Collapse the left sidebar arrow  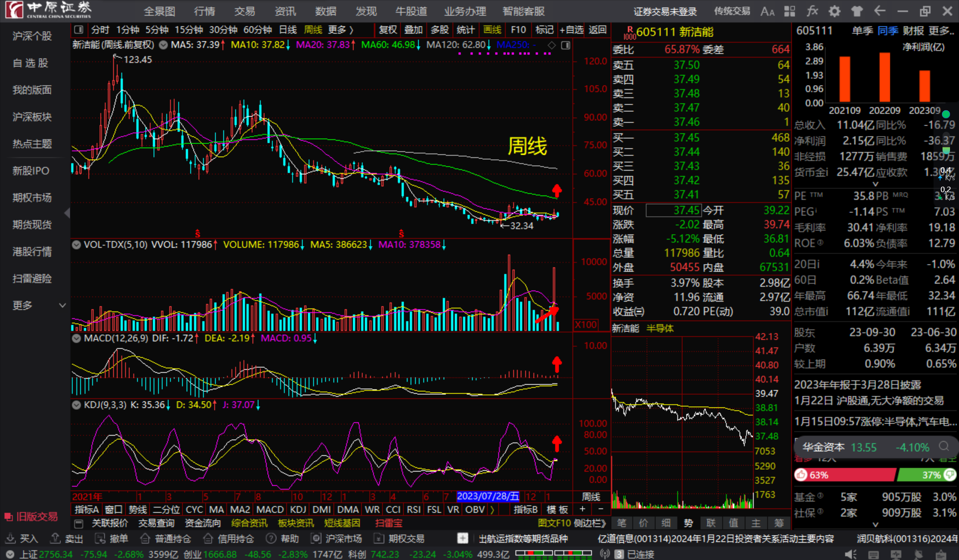[67, 213]
